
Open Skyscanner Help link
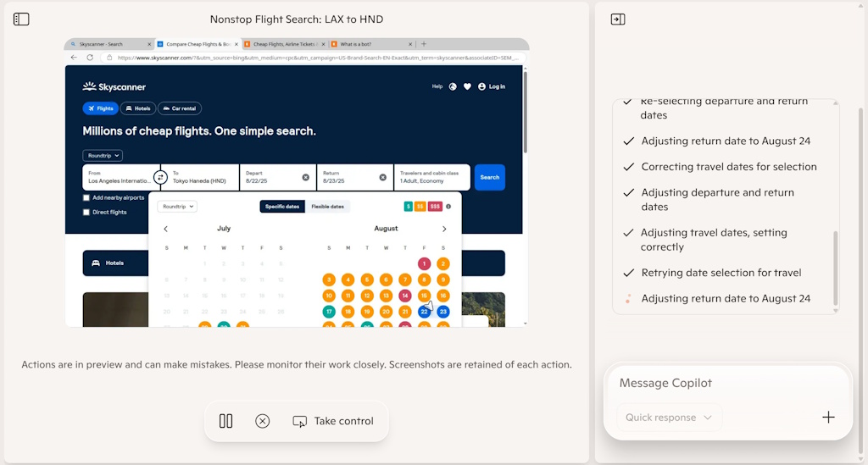(437, 86)
